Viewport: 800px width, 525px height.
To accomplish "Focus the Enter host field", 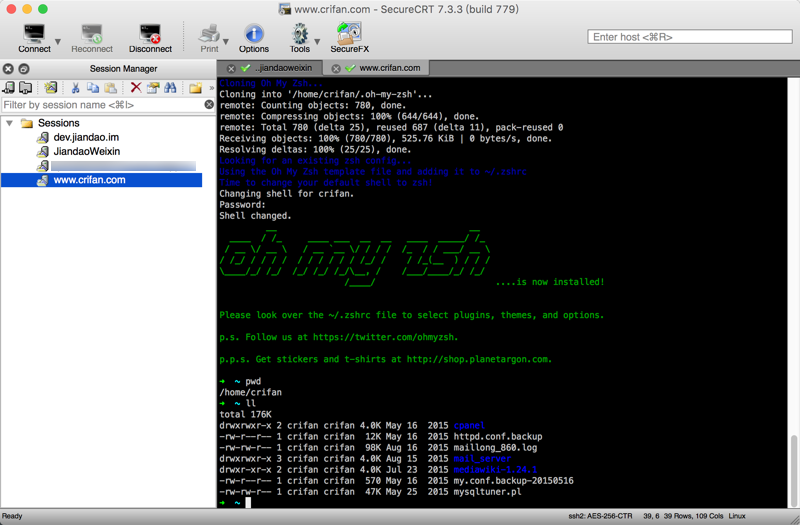I will 690,37.
